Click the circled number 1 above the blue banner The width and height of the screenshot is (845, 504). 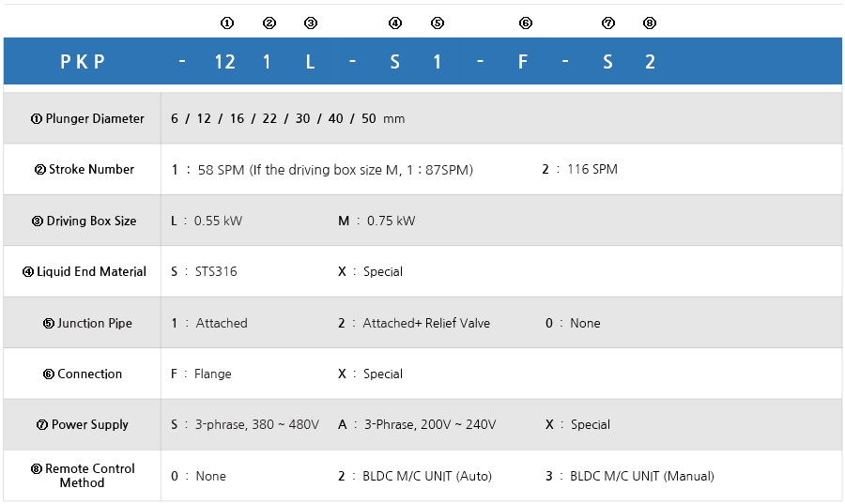pos(225,23)
